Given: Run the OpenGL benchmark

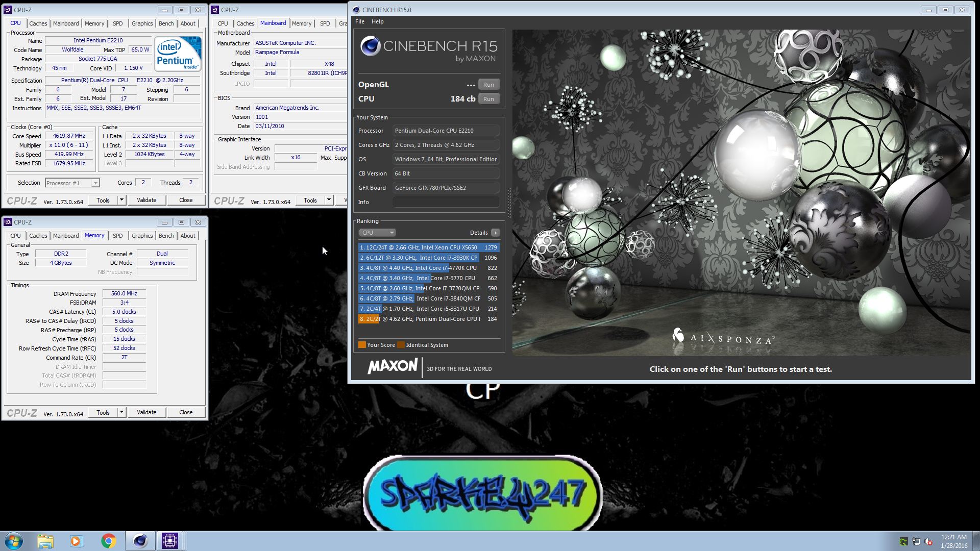Looking at the screenshot, I should 488,85.
